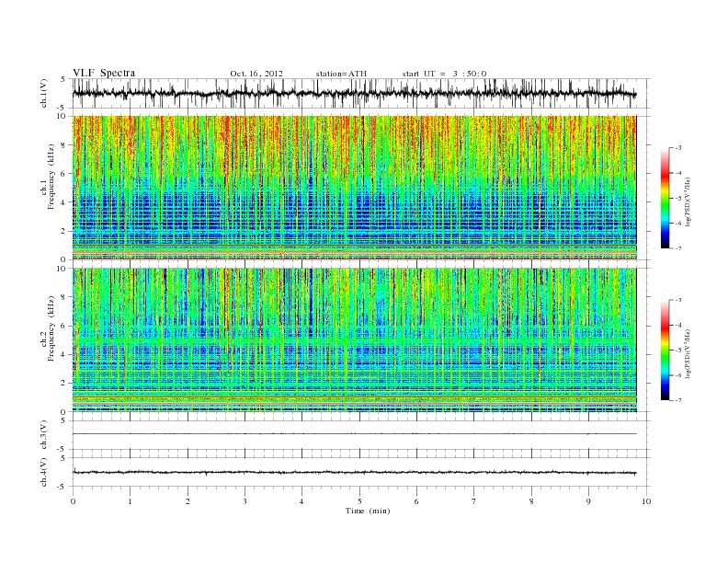Click time axis tick label "2"
Viewport: 728px width, 563px height.
(188, 501)
